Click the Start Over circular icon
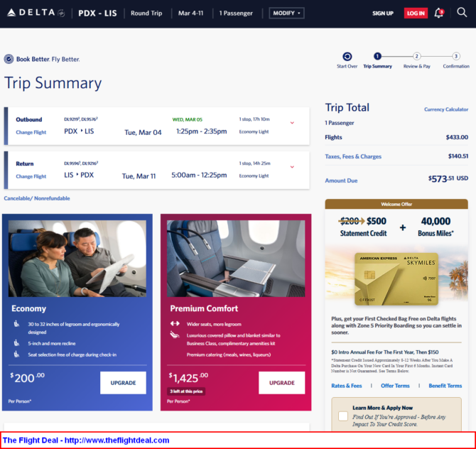 (x=347, y=56)
